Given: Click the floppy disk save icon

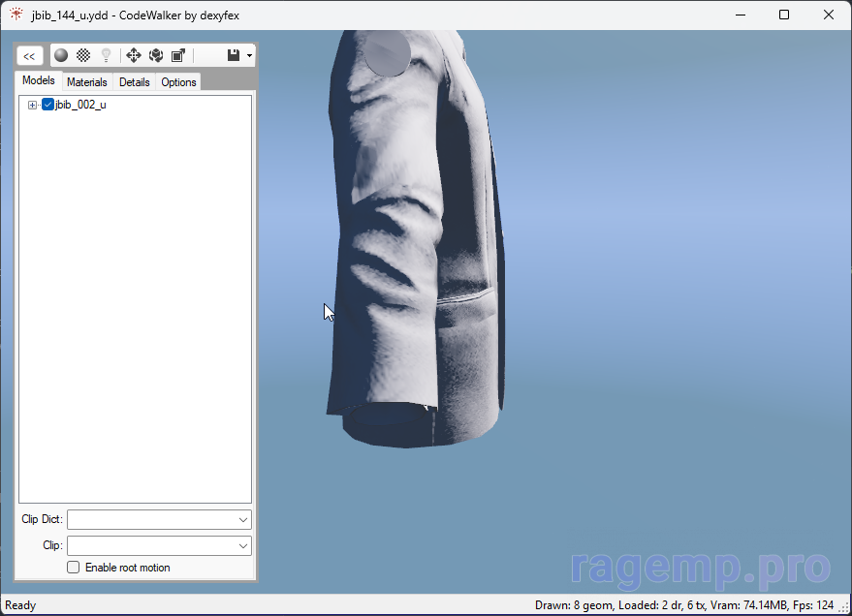Looking at the screenshot, I should pos(234,56).
